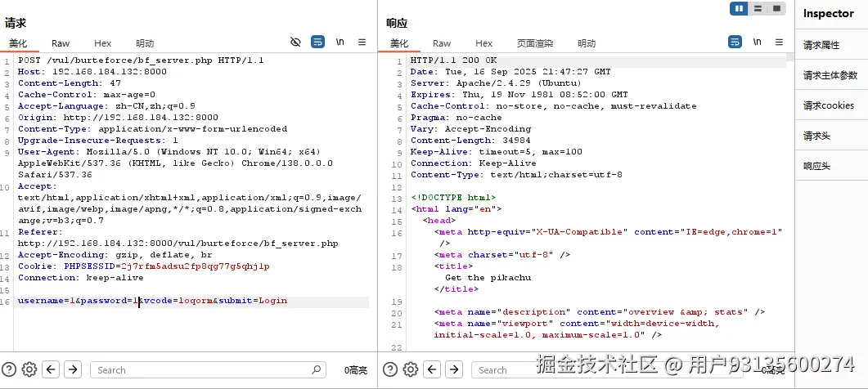This screenshot has height=389, width=868.
Task: Click the HTTP/1.1 200 OK status line
Action: (x=453, y=60)
